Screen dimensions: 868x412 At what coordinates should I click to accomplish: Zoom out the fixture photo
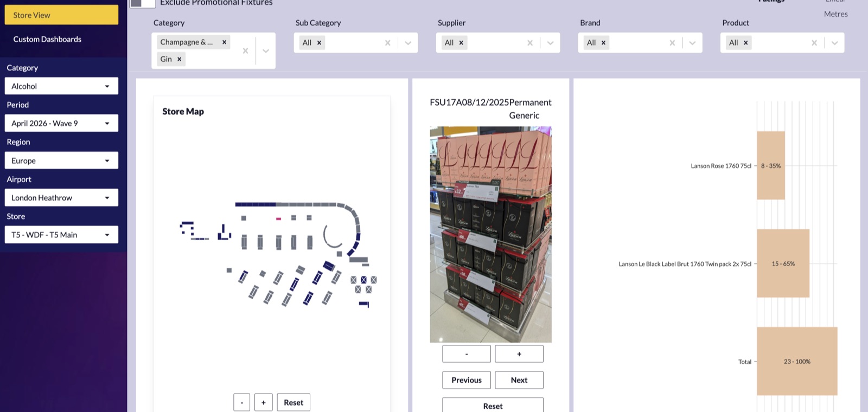[x=467, y=354]
